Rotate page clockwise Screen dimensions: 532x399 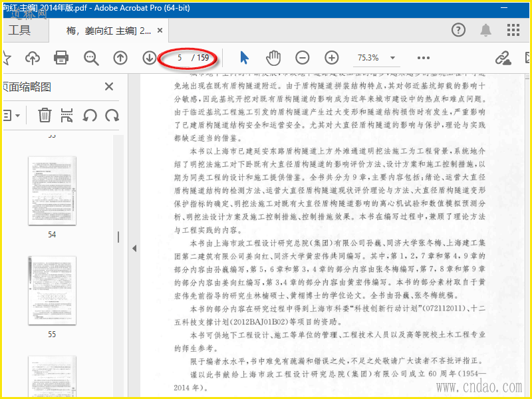click(112, 116)
